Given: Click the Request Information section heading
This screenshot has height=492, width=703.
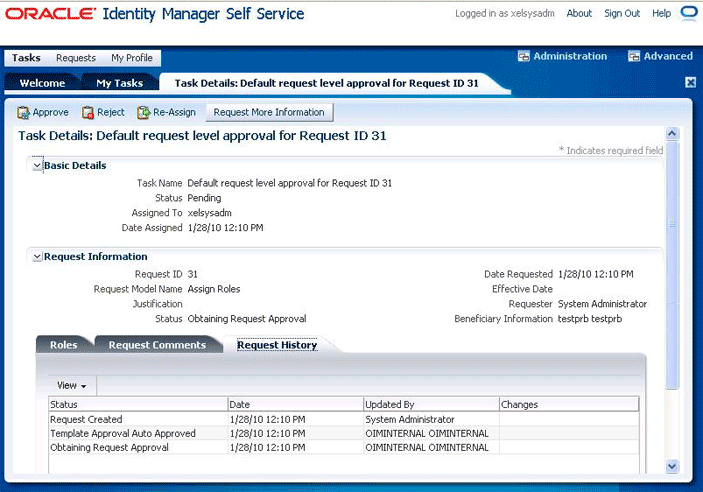Looking at the screenshot, I should [95, 257].
